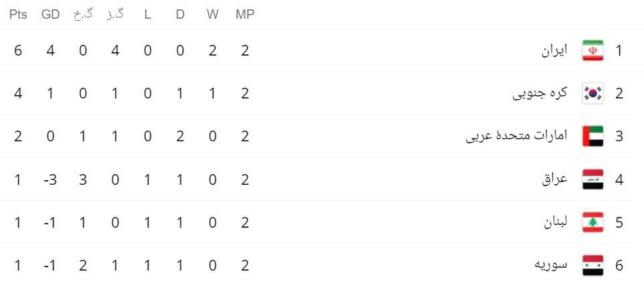Viewport: 644px width, 292px height.
Task: Open team عراق page
Action: coord(554,179)
